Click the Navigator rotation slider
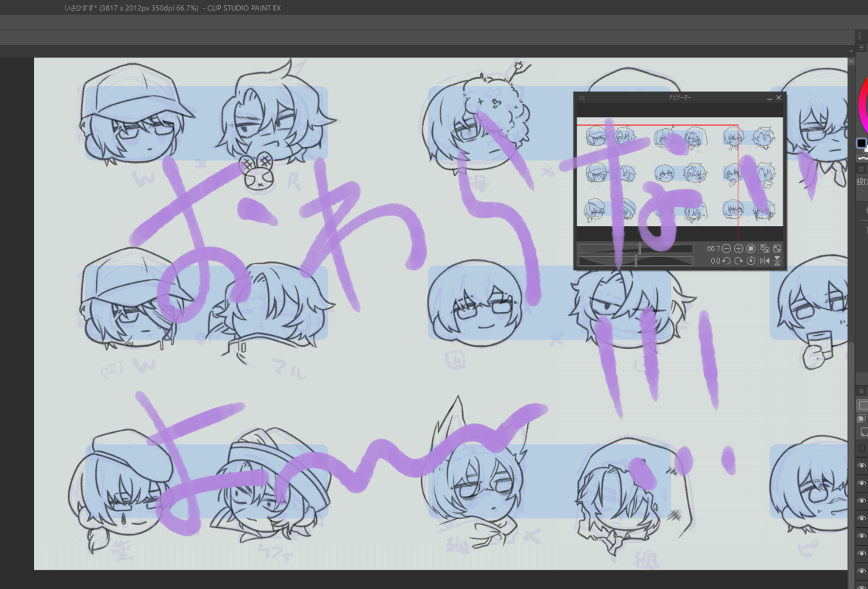The width and height of the screenshot is (868, 589). (x=635, y=261)
